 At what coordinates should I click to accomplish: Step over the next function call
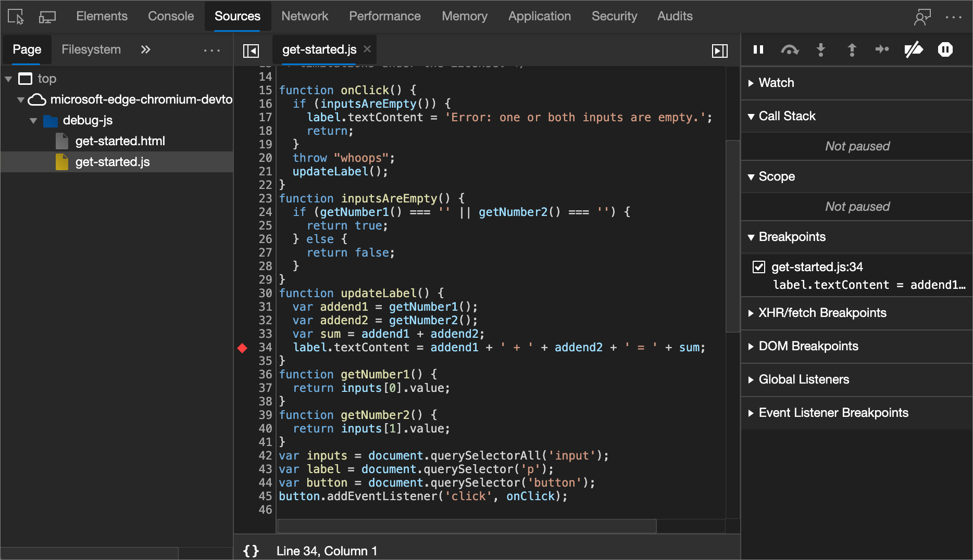[x=790, y=49]
